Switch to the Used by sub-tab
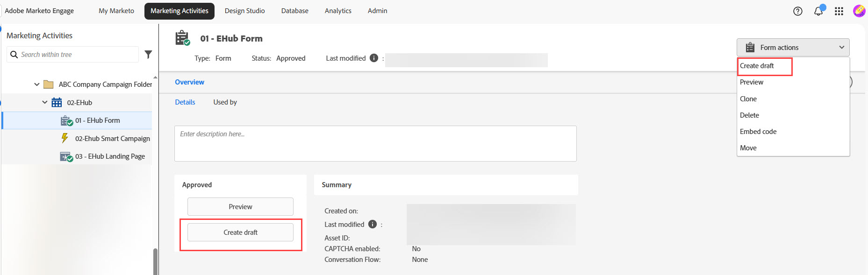The height and width of the screenshot is (275, 868). pos(225,102)
